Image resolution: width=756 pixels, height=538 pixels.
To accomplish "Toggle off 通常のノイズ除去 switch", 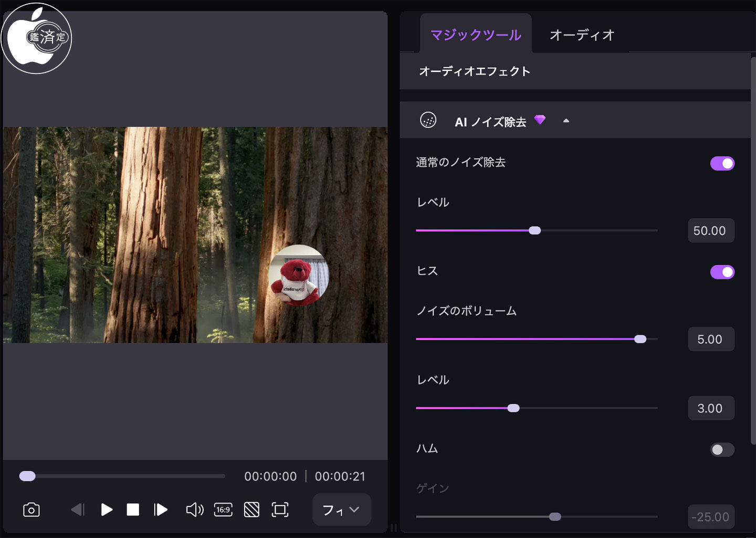I will pyautogui.click(x=722, y=163).
